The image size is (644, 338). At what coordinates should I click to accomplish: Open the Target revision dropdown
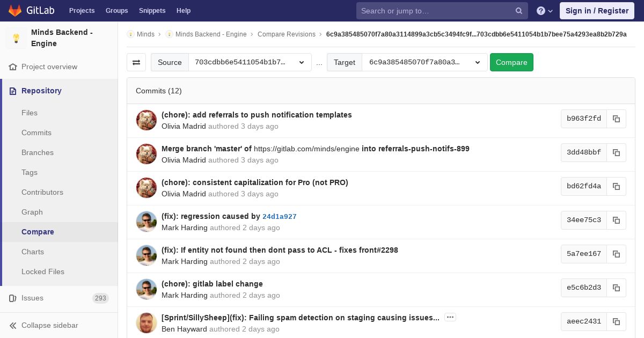pyautogui.click(x=425, y=62)
